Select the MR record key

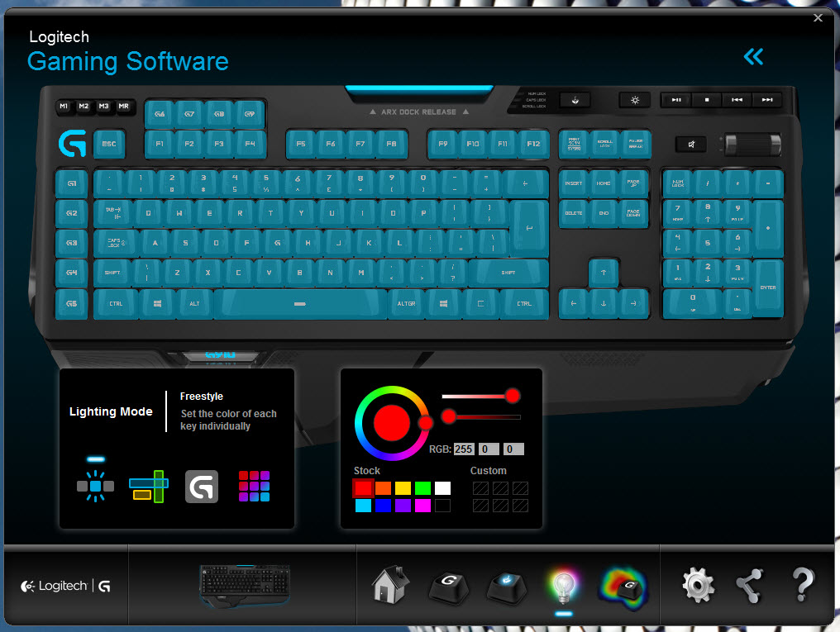point(124,106)
